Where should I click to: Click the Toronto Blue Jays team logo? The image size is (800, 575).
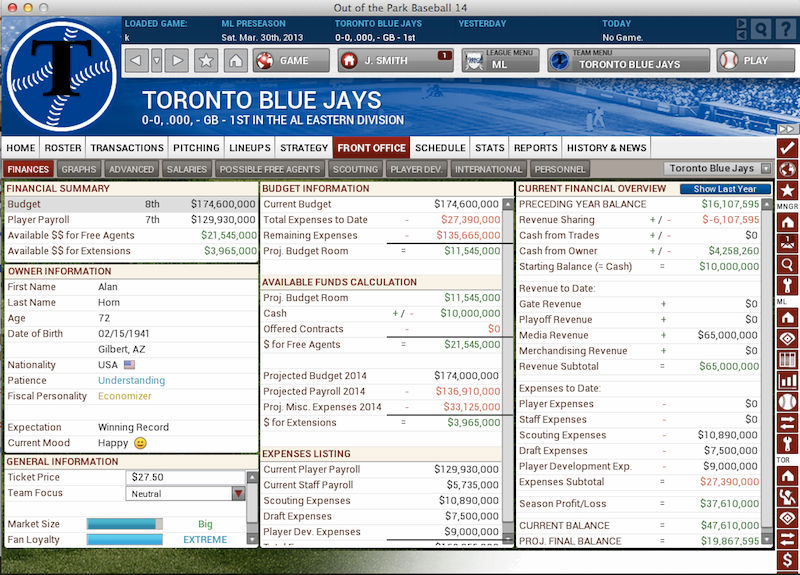[62, 76]
